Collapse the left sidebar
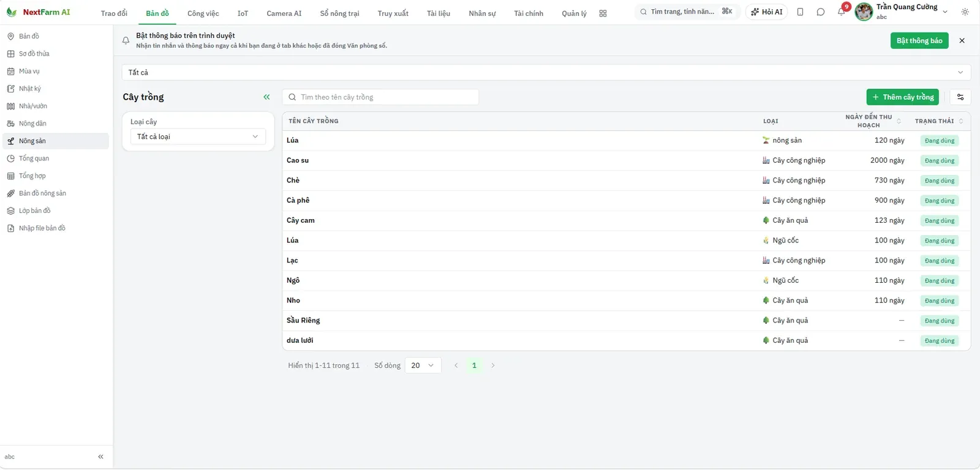This screenshot has width=980, height=470. point(100,457)
